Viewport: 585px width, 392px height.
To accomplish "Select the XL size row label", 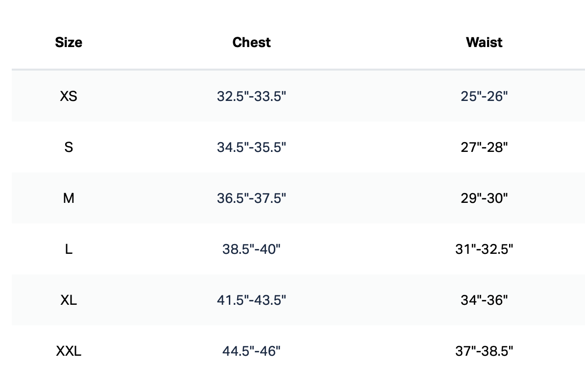I will click(x=69, y=300).
